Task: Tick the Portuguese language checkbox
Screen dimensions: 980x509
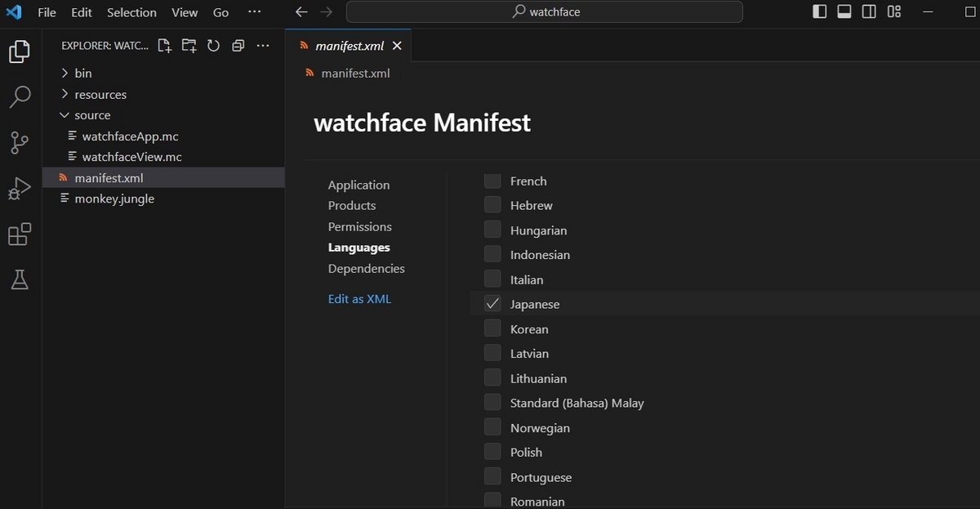Action: tap(492, 476)
